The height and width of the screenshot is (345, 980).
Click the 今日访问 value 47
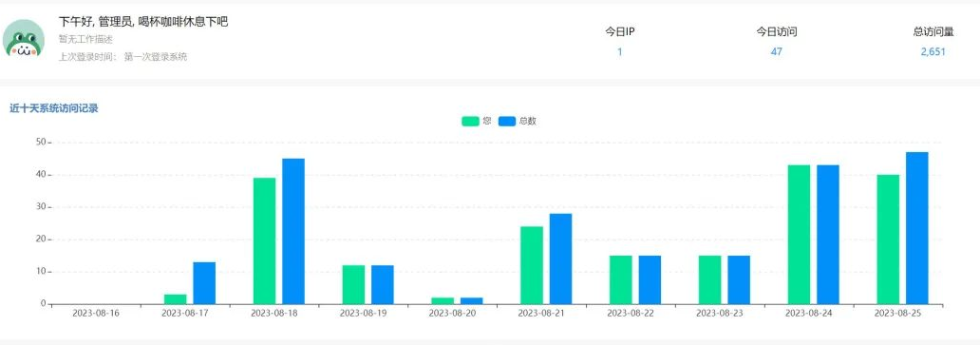[x=776, y=52]
